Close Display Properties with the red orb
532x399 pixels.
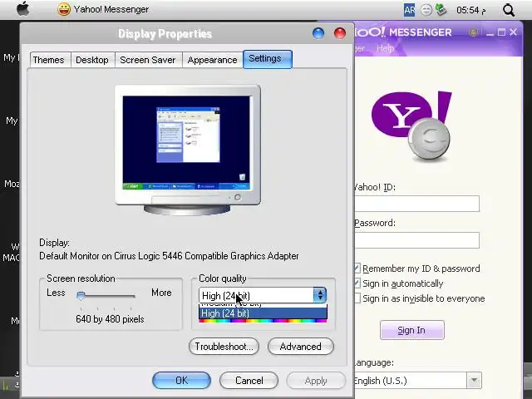340,33
